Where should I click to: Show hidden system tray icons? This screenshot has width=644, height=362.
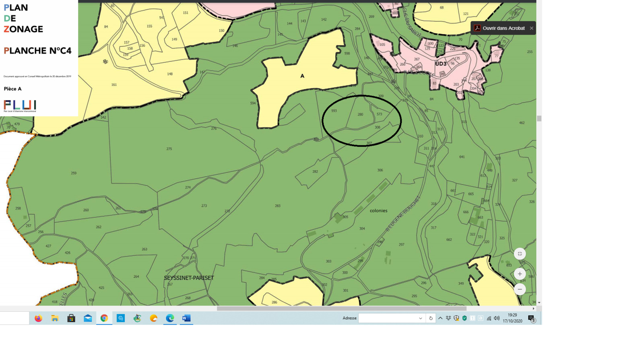[x=440, y=318]
